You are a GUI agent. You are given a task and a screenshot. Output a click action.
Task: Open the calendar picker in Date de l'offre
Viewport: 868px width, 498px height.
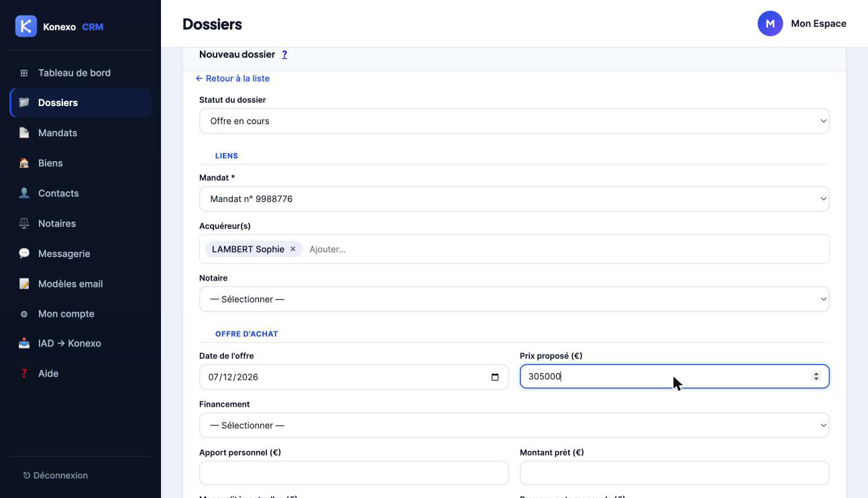[x=495, y=377]
